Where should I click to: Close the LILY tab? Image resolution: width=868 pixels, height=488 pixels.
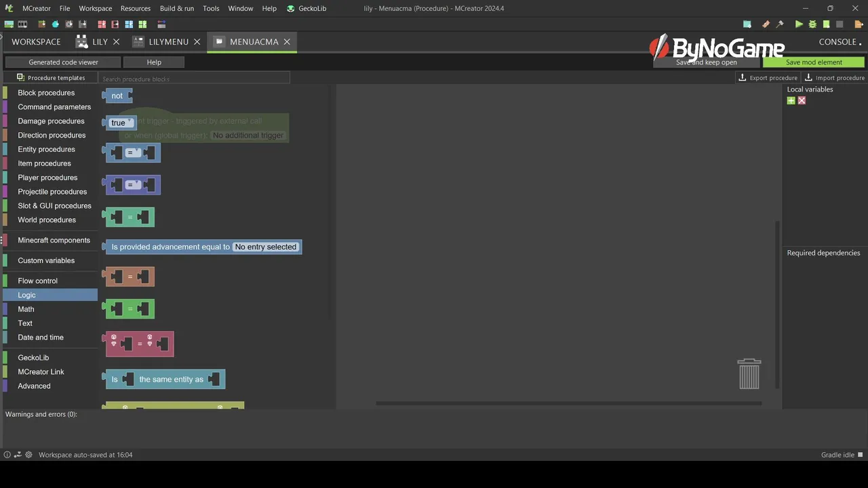point(116,42)
